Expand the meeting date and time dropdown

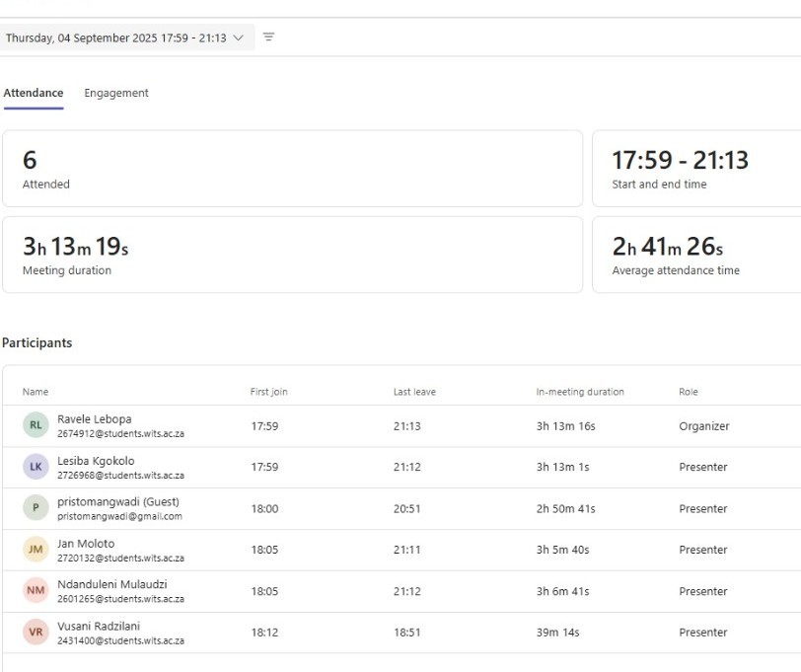tap(237, 37)
